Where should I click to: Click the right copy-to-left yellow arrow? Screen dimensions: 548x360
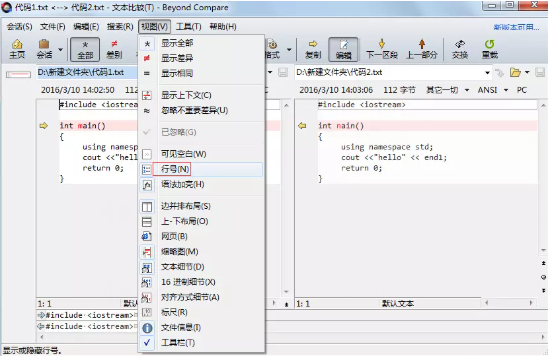pos(302,126)
